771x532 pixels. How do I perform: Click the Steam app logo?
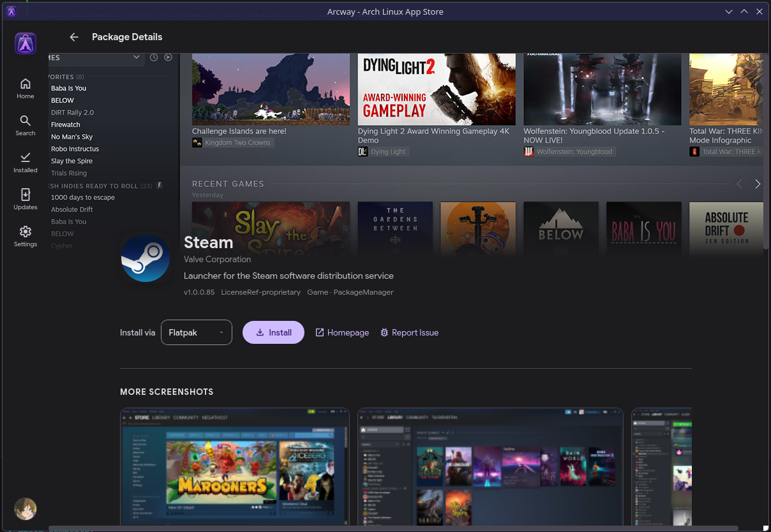pyautogui.click(x=146, y=258)
